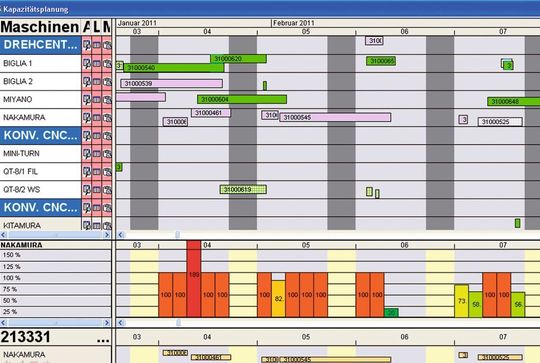Open the M-column icon in BIGLIA 2 row
Image resolution: width=540 pixels, height=363 pixels.
coord(107,82)
